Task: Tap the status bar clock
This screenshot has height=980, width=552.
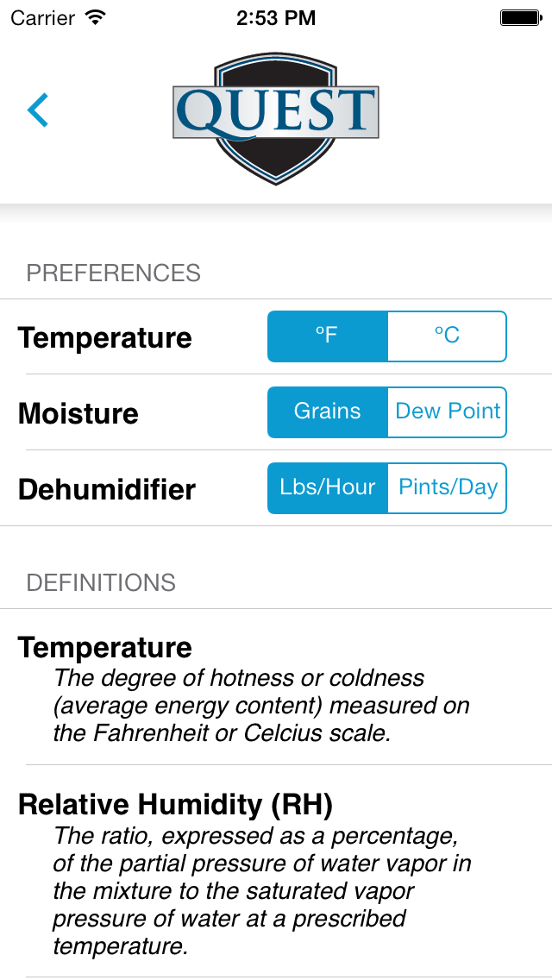Action: coord(276,17)
